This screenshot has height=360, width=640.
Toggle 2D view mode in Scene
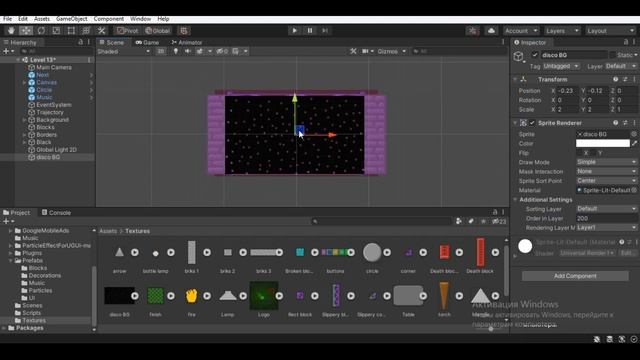(x=161, y=51)
